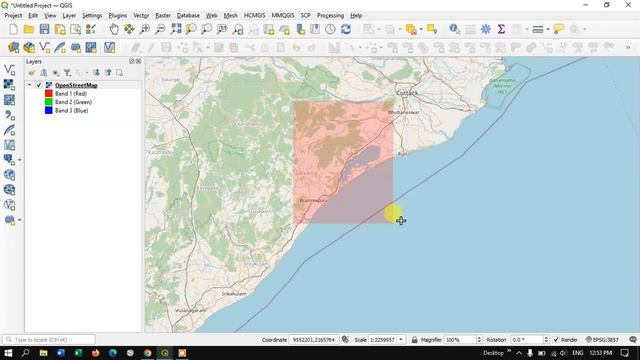Expand more toolbar items chevron
This screenshot has height=360, width=640.
coord(628,48)
